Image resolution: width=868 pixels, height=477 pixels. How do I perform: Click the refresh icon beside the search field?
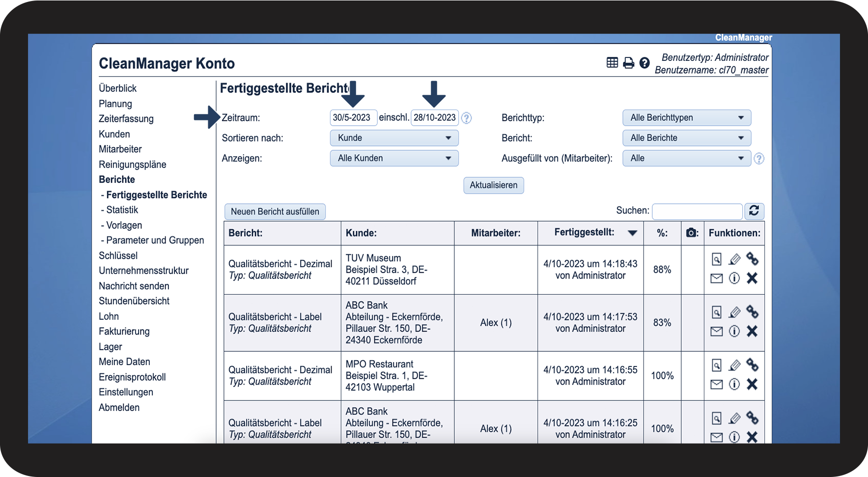754,211
